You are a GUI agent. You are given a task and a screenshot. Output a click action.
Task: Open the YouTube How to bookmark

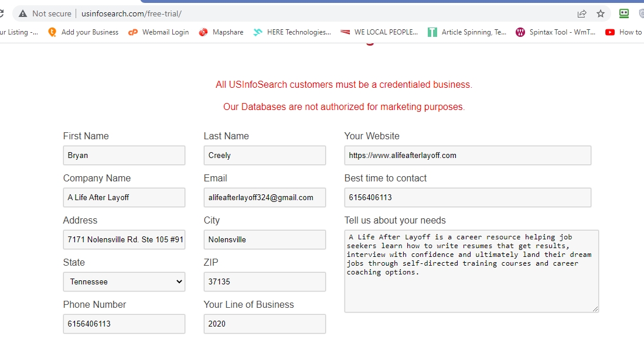coord(623,32)
